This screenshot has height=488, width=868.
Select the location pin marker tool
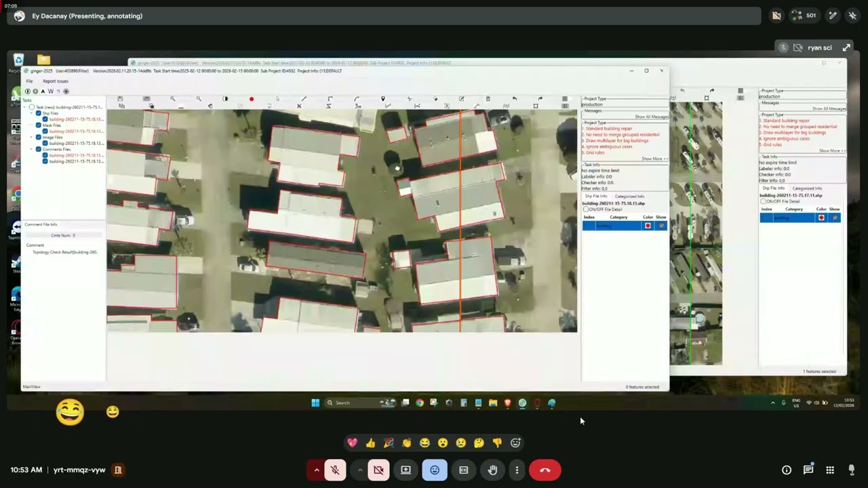pyautogui.click(x=382, y=99)
